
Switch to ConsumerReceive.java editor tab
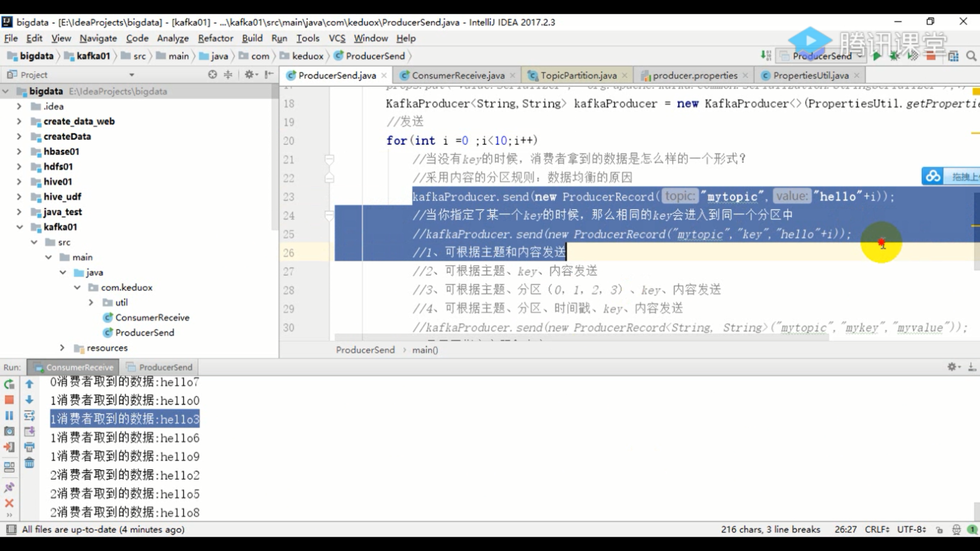pyautogui.click(x=457, y=76)
